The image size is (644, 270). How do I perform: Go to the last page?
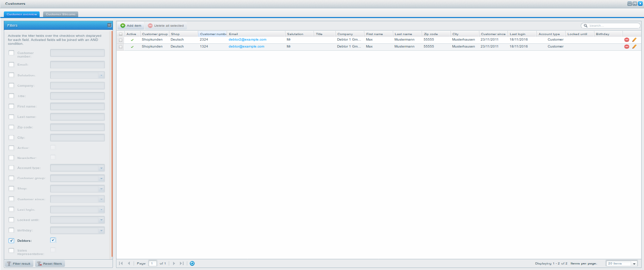[182, 263]
